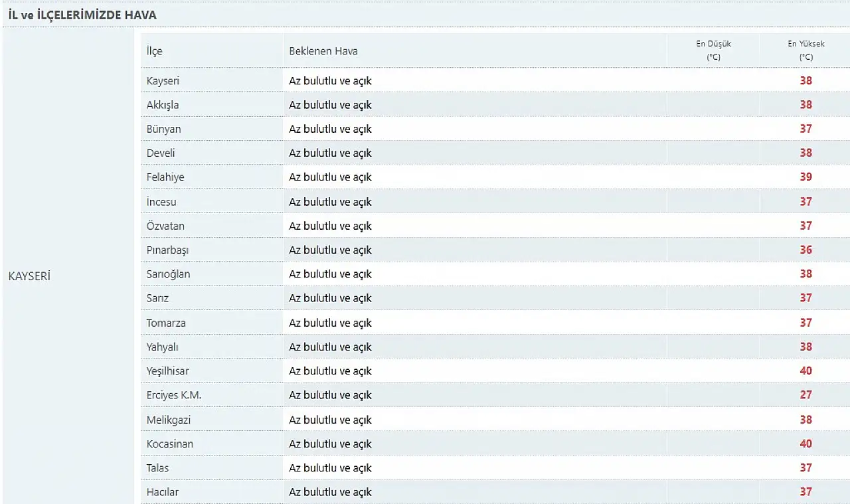Click Pınarbaşı's 36 degree value
This screenshot has height=504, width=850.
click(x=806, y=250)
